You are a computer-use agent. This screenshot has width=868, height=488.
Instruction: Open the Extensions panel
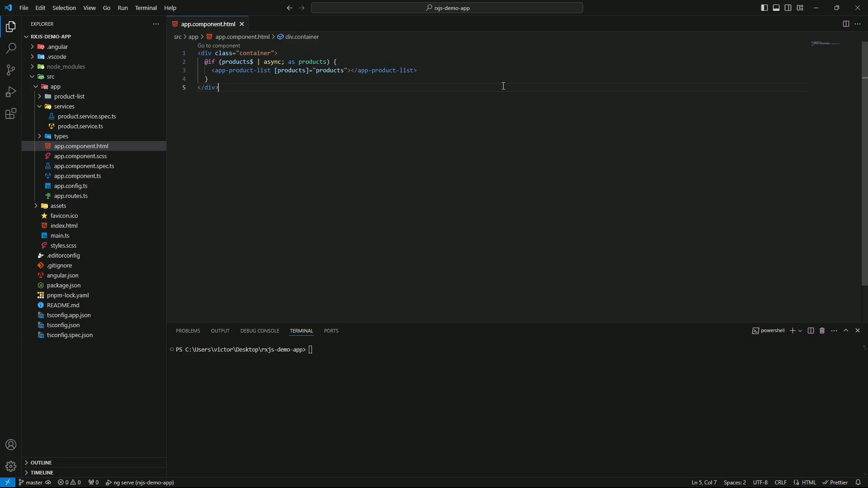tap(10, 114)
